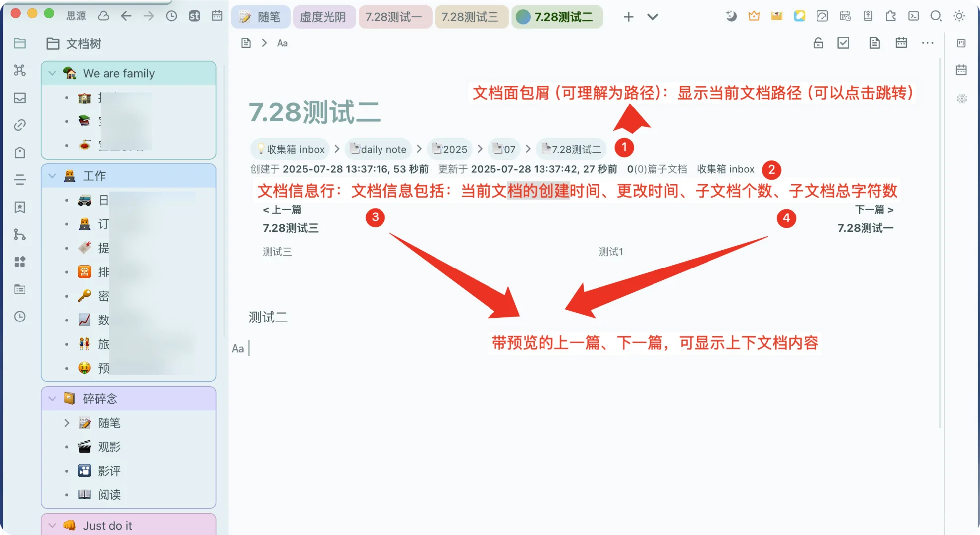
Task: Expand the 随笔 node under 碎碎念
Action: click(67, 423)
